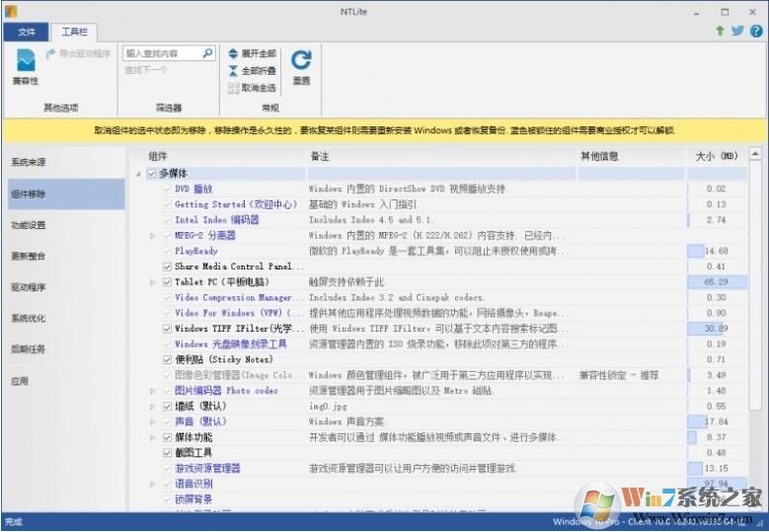The width and height of the screenshot is (769, 532).
Task: Expand all components (展开全部)
Action: click(x=253, y=53)
